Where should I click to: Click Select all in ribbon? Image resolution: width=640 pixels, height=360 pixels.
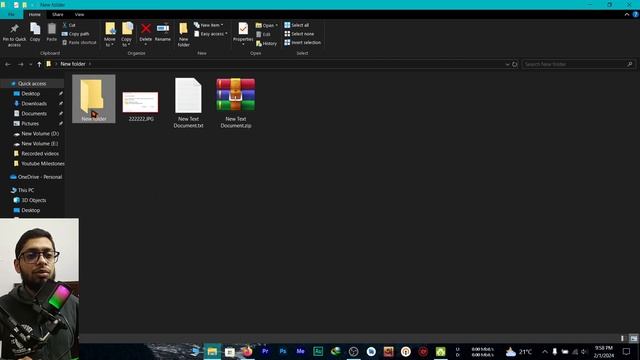tap(297, 25)
